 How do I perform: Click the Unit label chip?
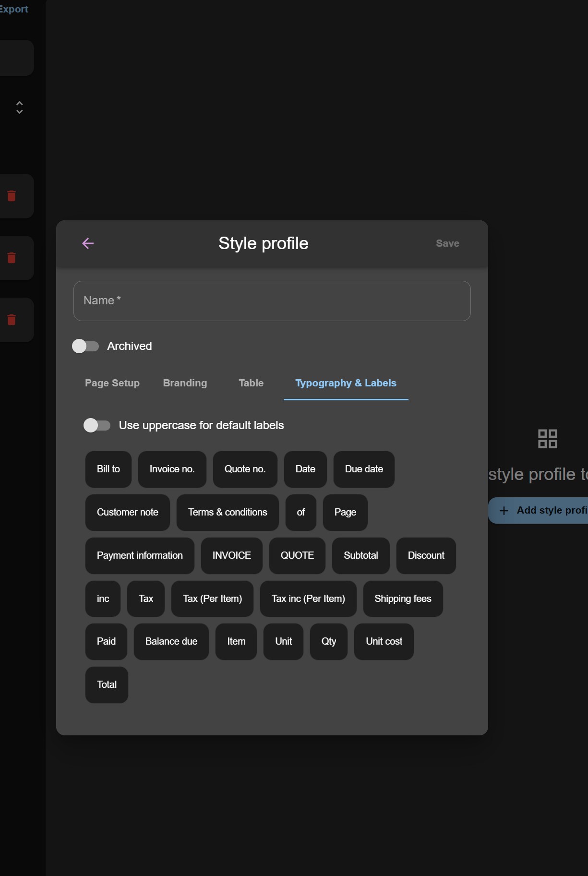[x=283, y=642]
